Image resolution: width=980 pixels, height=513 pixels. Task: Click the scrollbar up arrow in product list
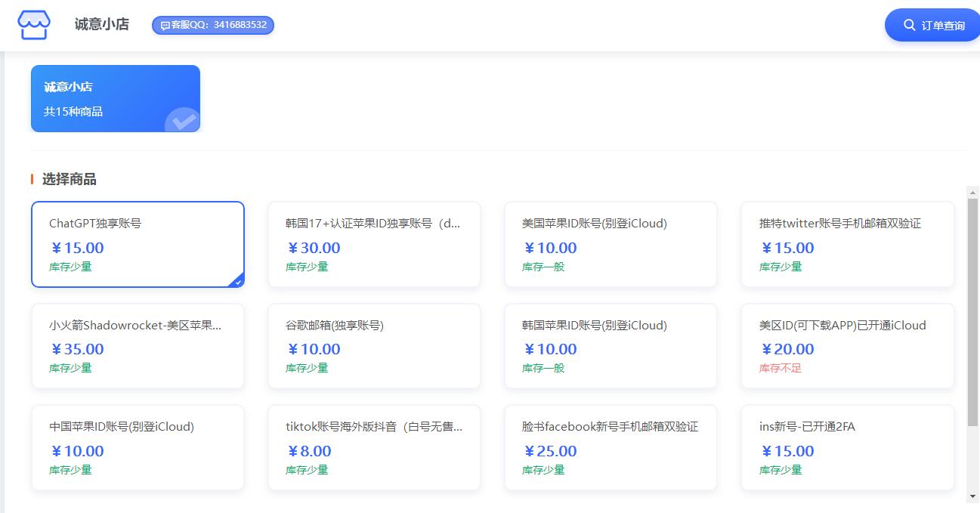(972, 192)
